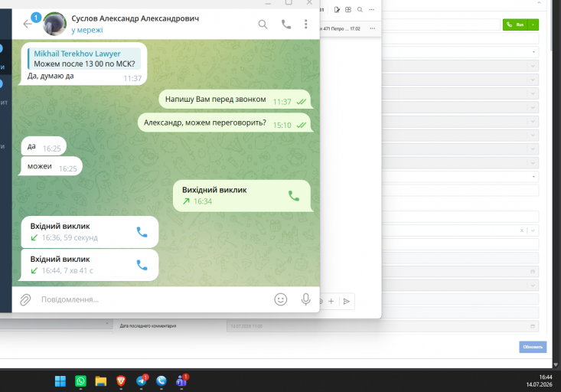Open the emoji picker in Telegram
The width and height of the screenshot is (561, 392).
[280, 299]
